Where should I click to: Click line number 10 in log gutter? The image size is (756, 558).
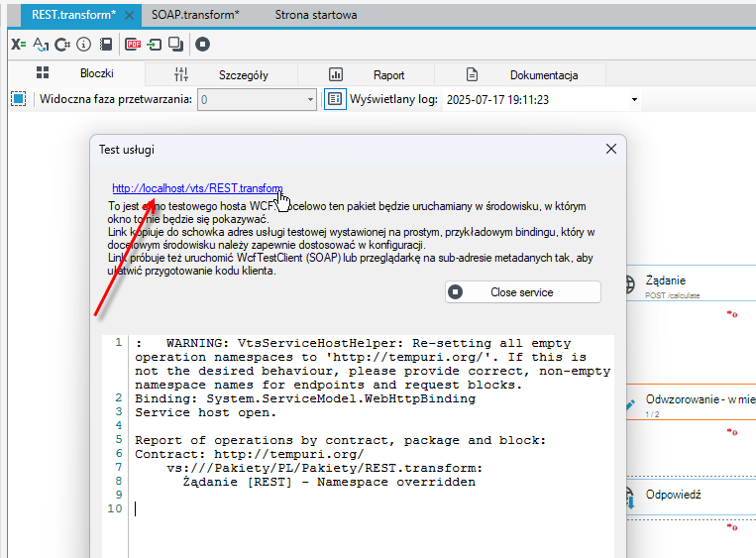[115, 508]
